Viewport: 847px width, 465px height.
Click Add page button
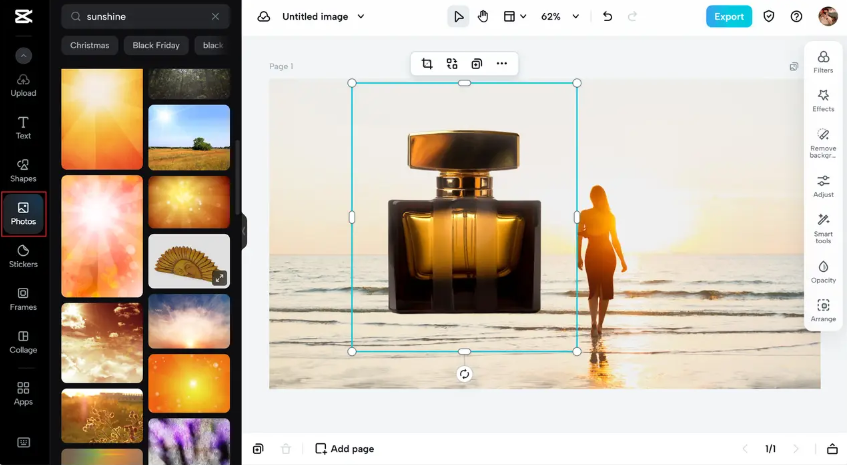click(345, 449)
